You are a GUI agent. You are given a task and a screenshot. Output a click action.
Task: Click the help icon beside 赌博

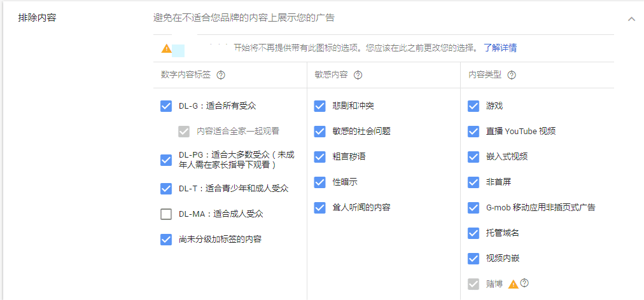pyautogui.click(x=524, y=283)
